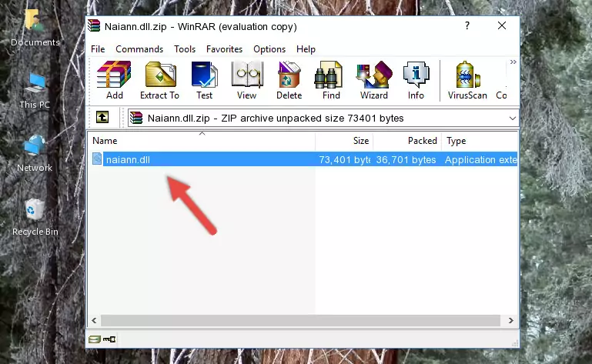This screenshot has height=364, width=592.
Task: Run the Test archive tool
Action: (x=204, y=81)
